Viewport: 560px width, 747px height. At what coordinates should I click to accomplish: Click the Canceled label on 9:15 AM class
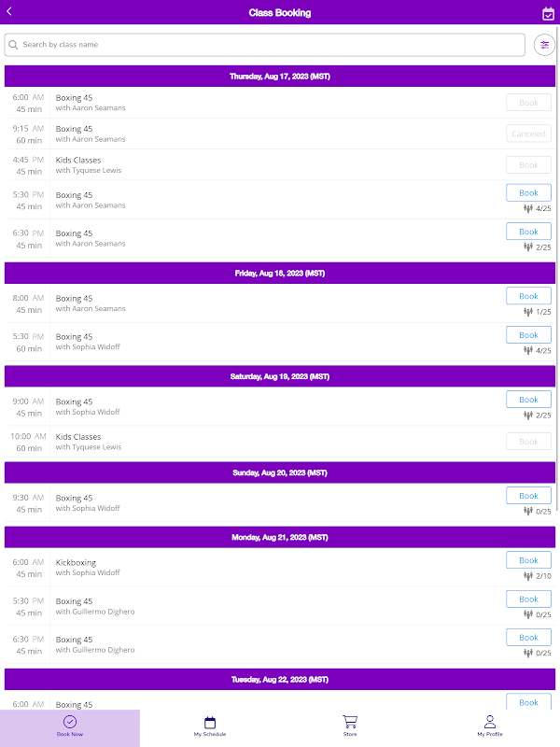528,134
